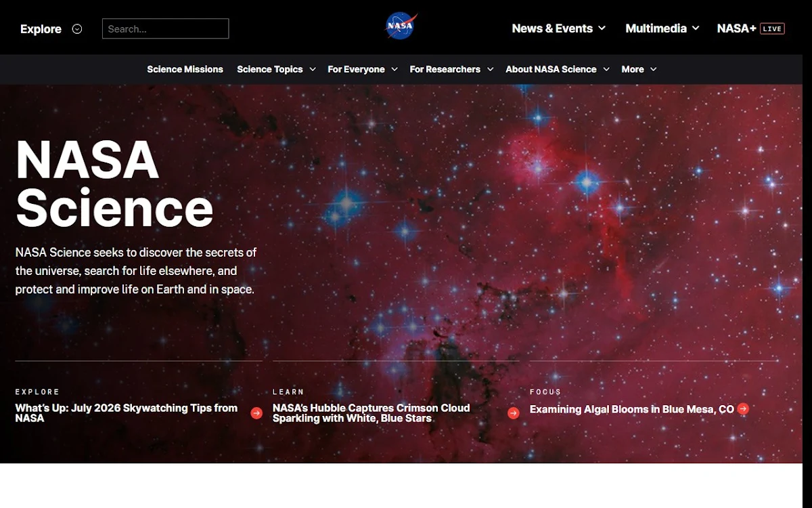Expand the News & Events chevron
Screen dimensions: 812x508
pos(602,28)
